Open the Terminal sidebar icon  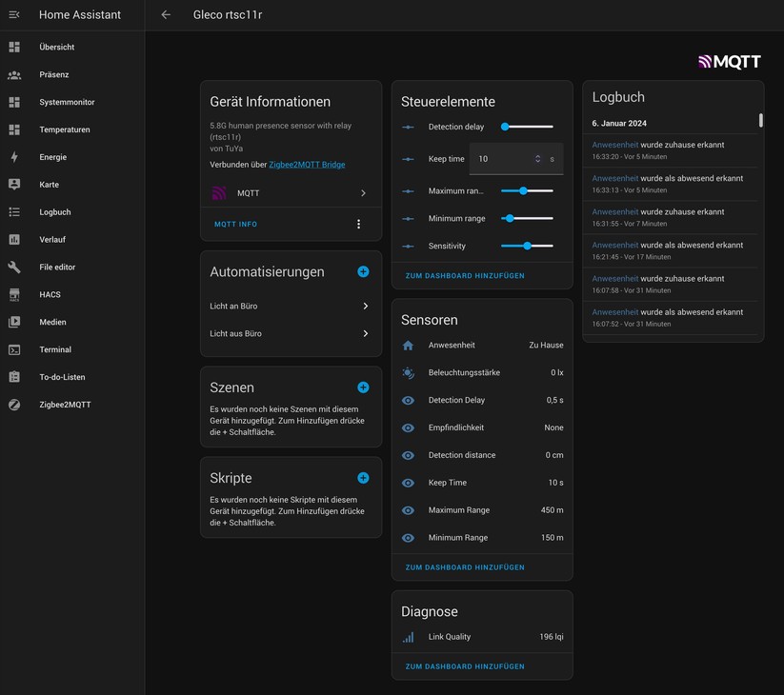pos(13,349)
